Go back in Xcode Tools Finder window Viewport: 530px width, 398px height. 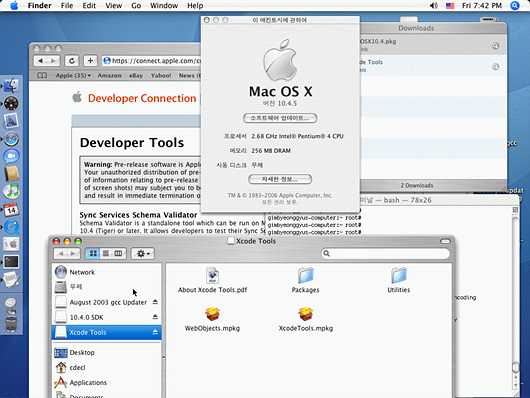click(x=61, y=253)
